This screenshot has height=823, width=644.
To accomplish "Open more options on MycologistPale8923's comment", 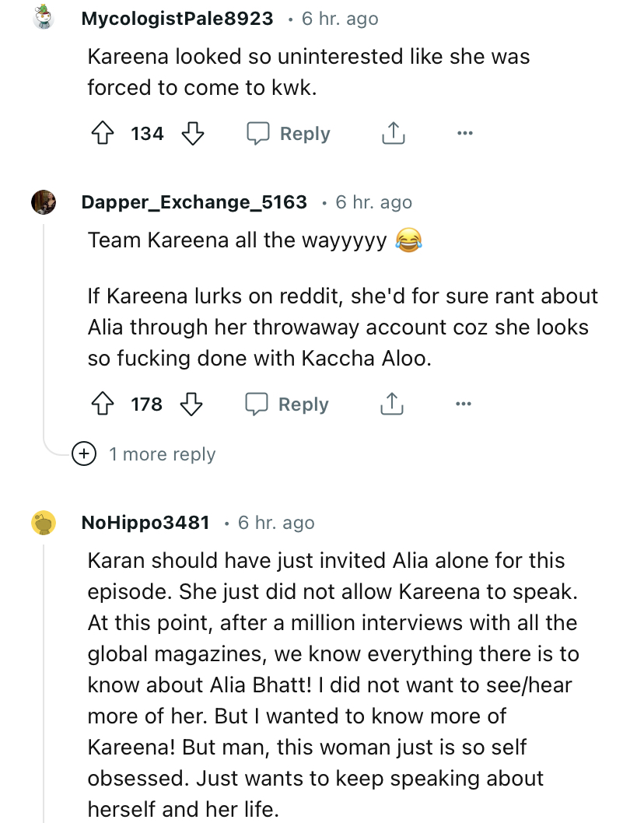I will click(464, 134).
